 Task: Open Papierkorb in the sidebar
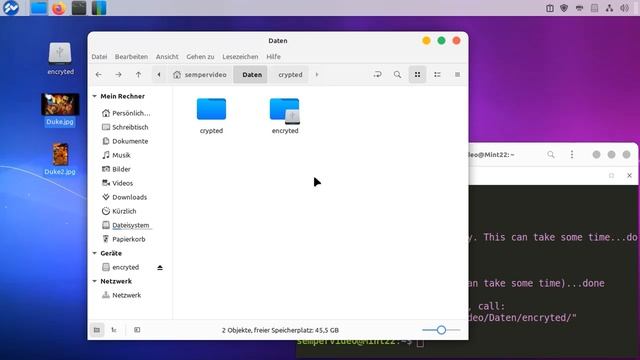coord(124,239)
